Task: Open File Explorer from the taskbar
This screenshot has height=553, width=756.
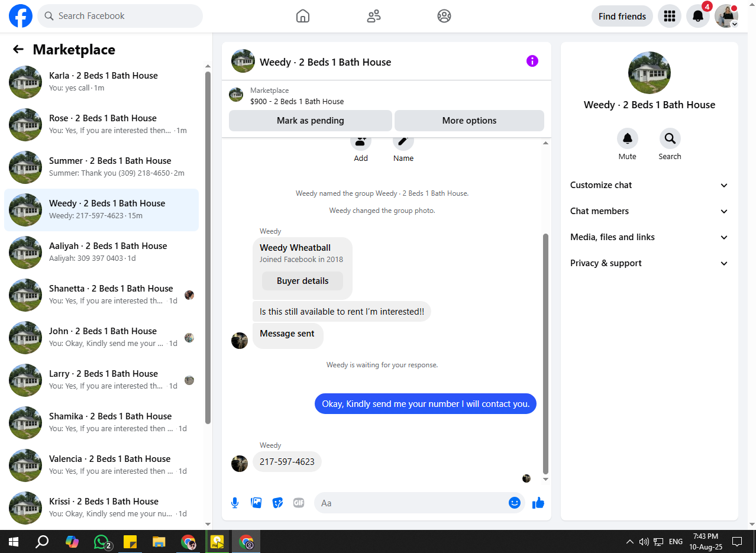Action: 159,541
